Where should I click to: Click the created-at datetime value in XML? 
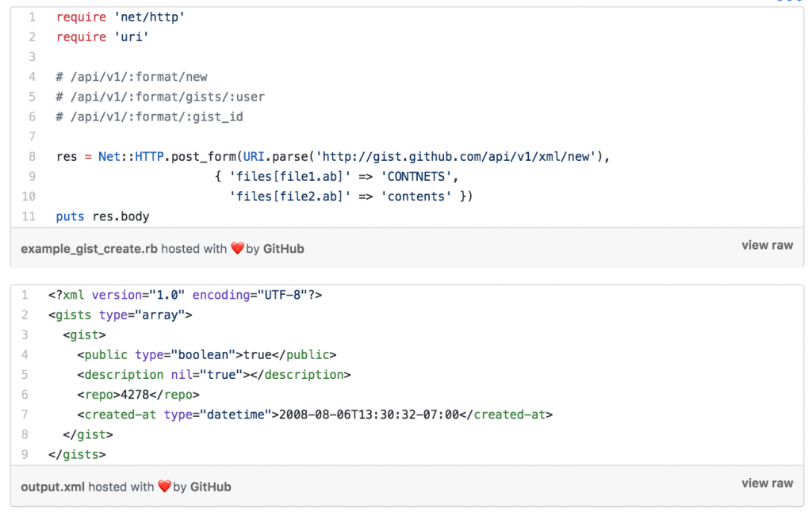coord(366,415)
